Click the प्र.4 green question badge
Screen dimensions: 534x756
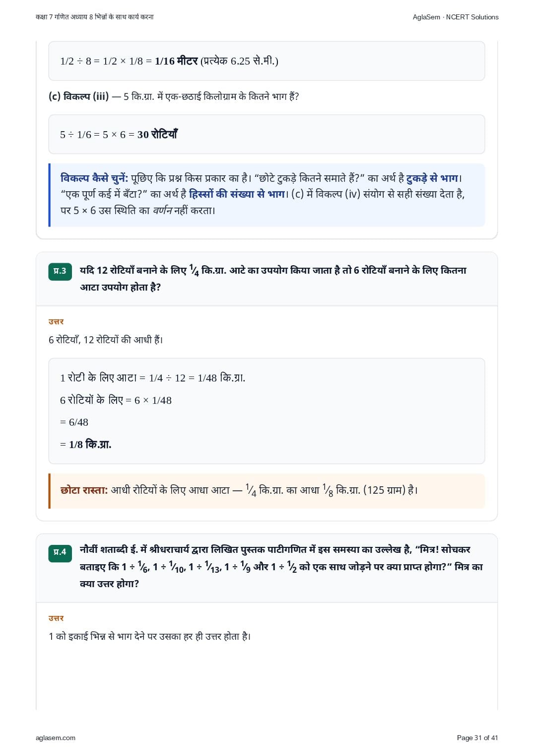coord(60,552)
